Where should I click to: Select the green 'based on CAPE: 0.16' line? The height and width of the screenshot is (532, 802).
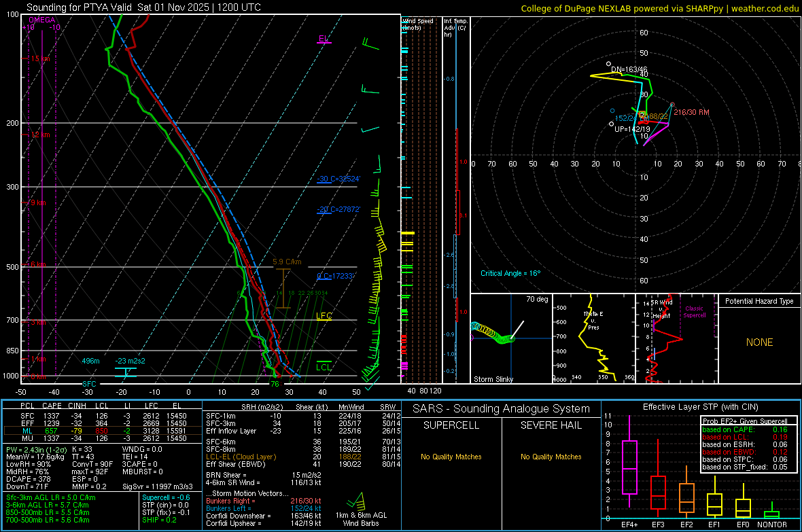click(x=745, y=429)
